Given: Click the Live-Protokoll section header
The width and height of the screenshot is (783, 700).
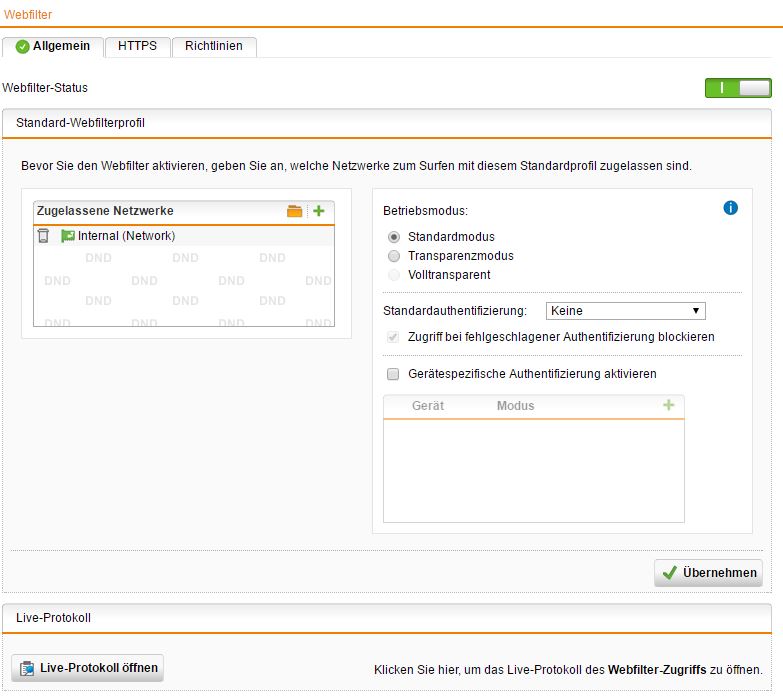Looking at the screenshot, I should (387, 618).
